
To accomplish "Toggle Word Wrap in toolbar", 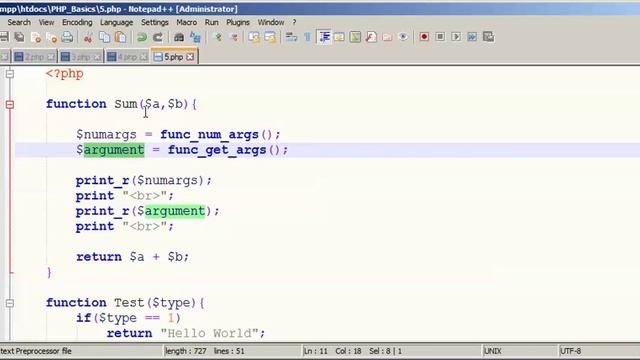I will coord(291,37).
